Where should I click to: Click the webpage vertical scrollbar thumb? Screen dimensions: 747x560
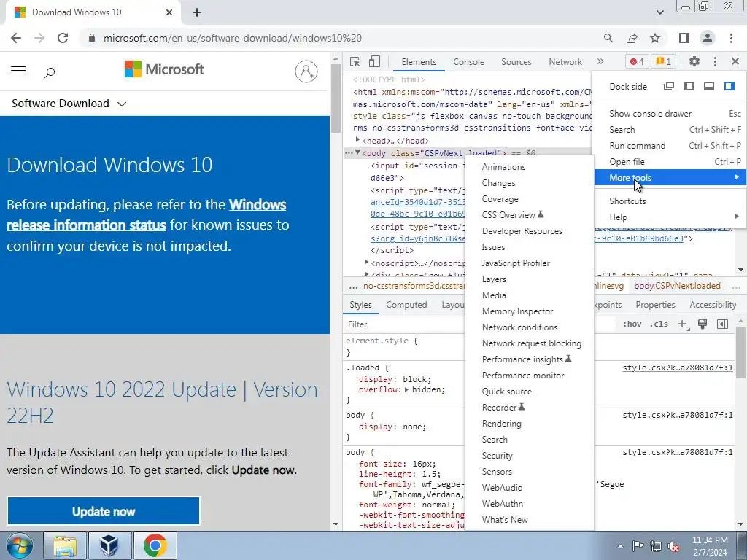[x=336, y=98]
